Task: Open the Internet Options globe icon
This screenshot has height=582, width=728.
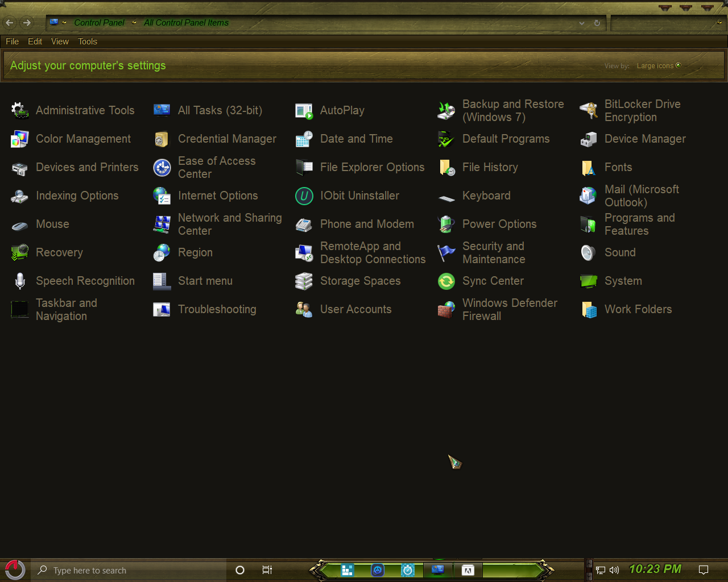Action: tap(162, 196)
